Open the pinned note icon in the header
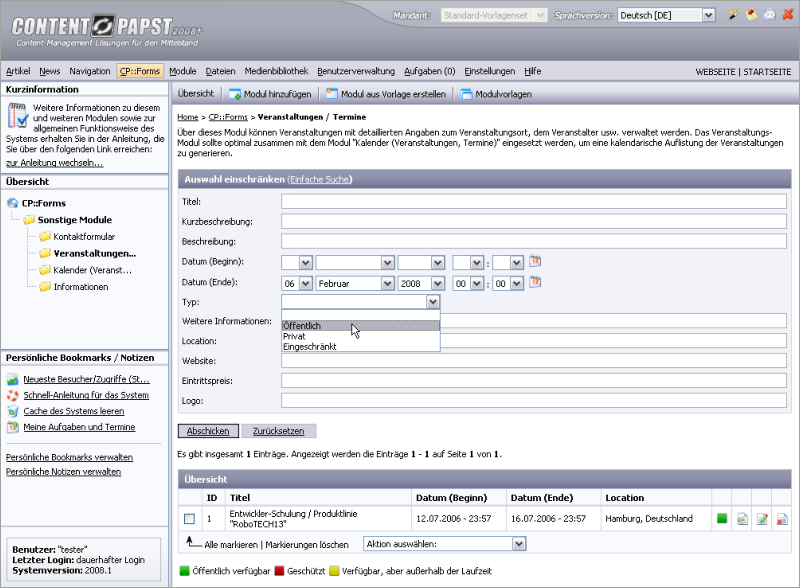 coord(751,15)
